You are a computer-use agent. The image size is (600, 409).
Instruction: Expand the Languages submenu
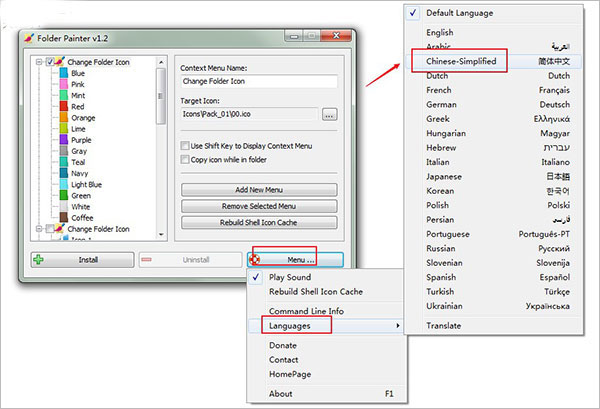[290, 326]
